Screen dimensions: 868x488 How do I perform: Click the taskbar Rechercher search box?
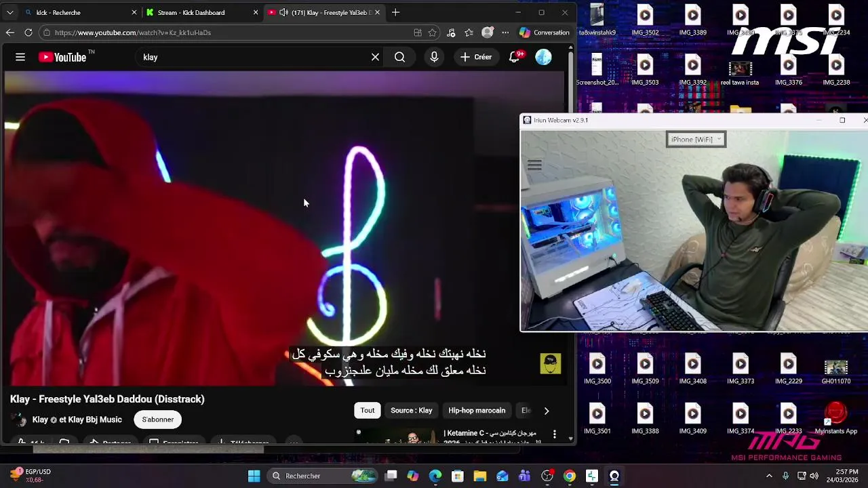point(321,476)
